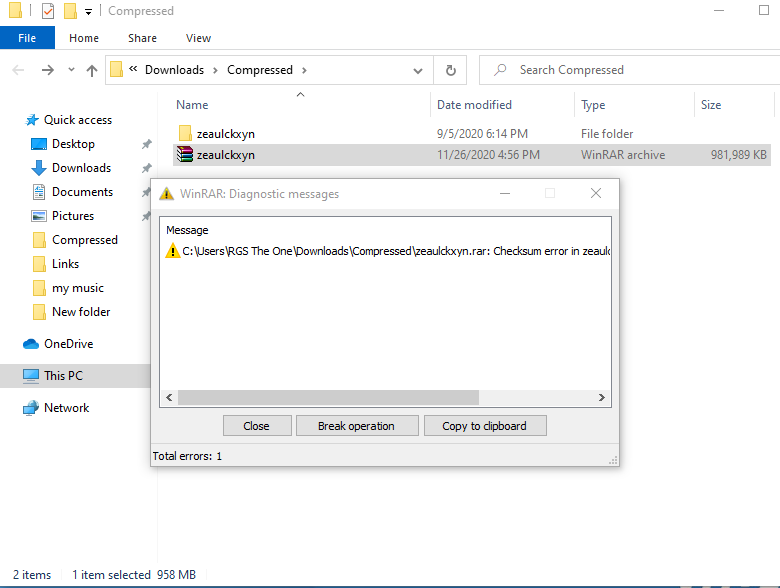Image resolution: width=780 pixels, height=588 pixels.
Task: Unpin Downloads using its pin icon
Action: [146, 168]
